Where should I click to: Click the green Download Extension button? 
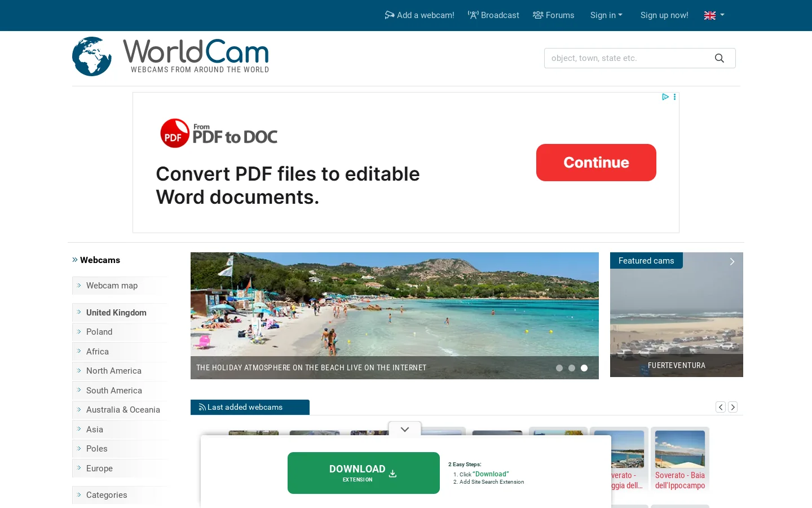coord(364,473)
